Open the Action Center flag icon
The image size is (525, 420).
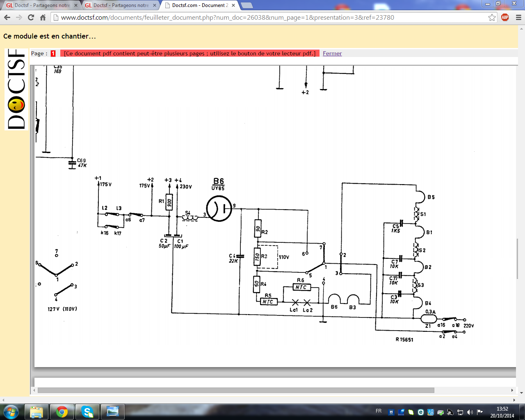click(480, 412)
